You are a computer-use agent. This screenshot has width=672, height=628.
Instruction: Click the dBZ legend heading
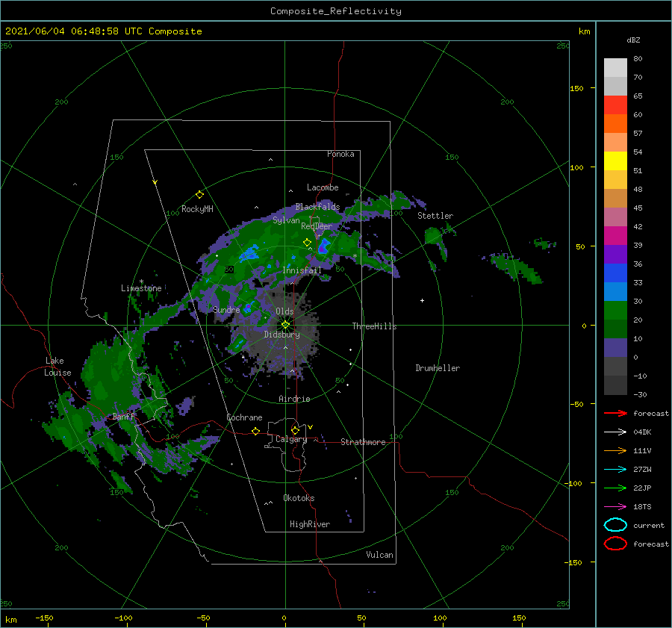[633, 40]
